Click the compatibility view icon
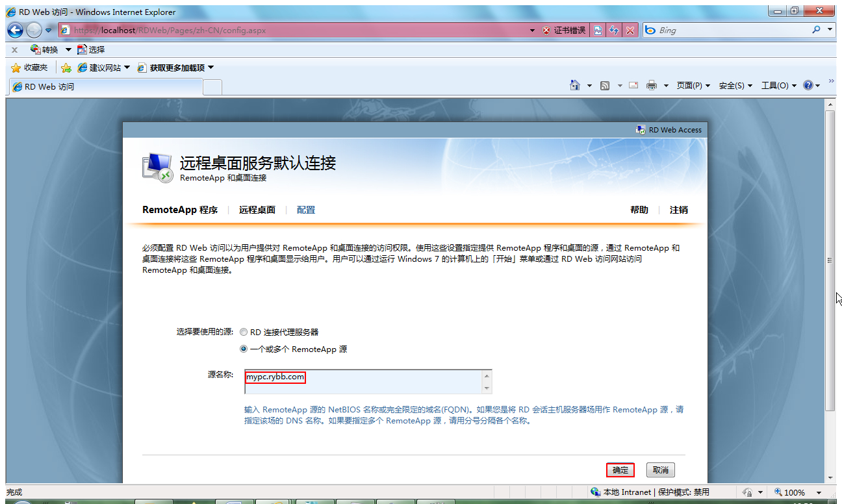This screenshot has width=842, height=504. click(598, 31)
